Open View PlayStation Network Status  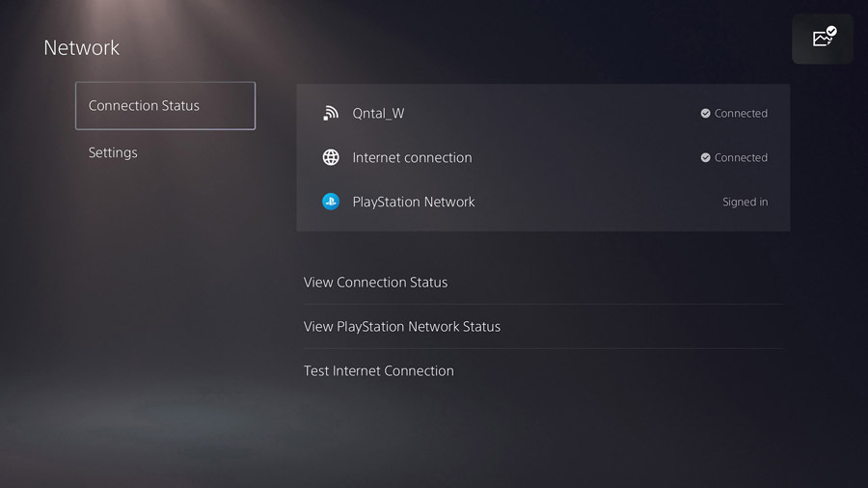tap(402, 327)
